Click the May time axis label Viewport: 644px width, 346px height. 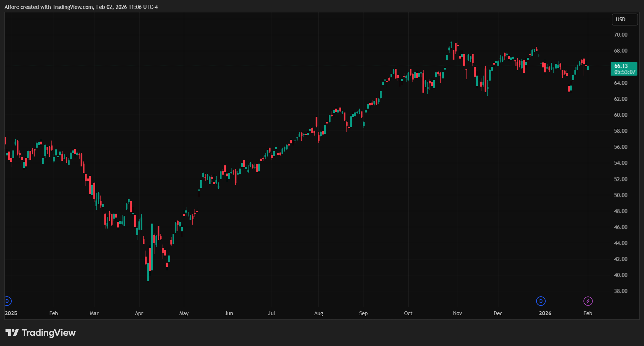[184, 313]
